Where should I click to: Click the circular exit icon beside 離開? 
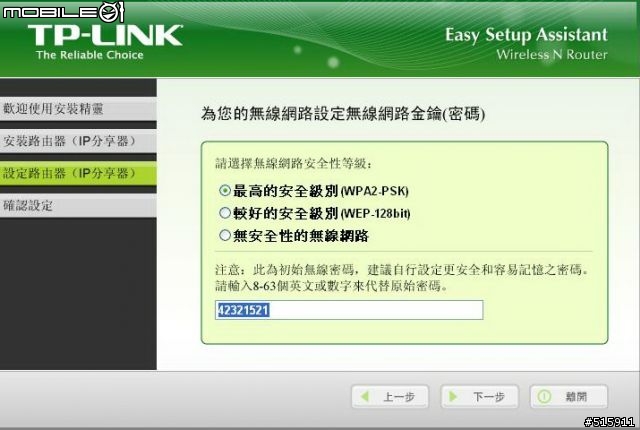coord(544,396)
